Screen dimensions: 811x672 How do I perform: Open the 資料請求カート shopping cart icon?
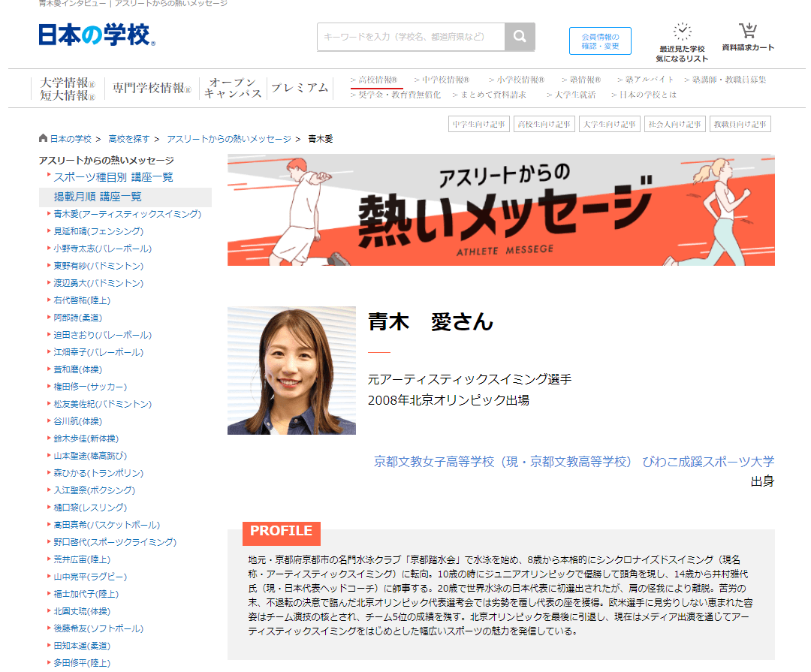click(x=747, y=29)
